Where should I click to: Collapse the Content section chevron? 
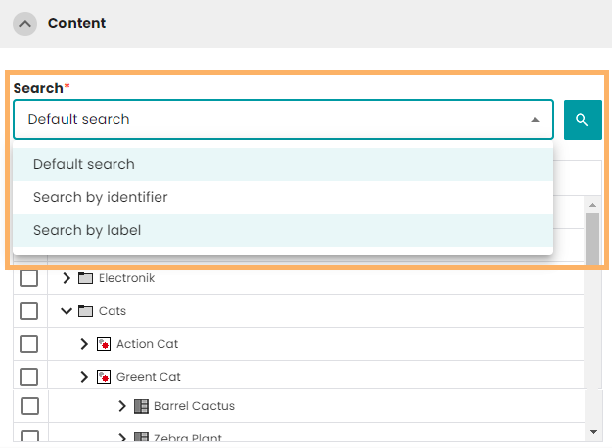tap(26, 23)
